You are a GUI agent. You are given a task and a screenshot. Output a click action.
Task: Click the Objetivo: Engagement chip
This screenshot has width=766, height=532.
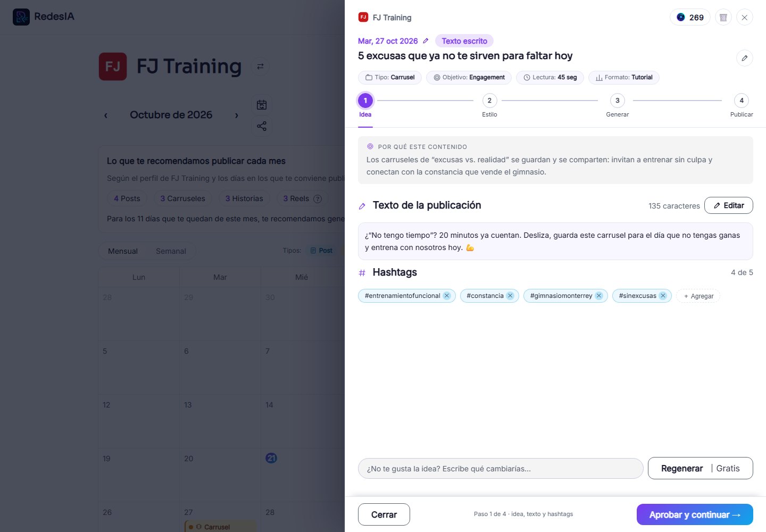click(x=469, y=78)
